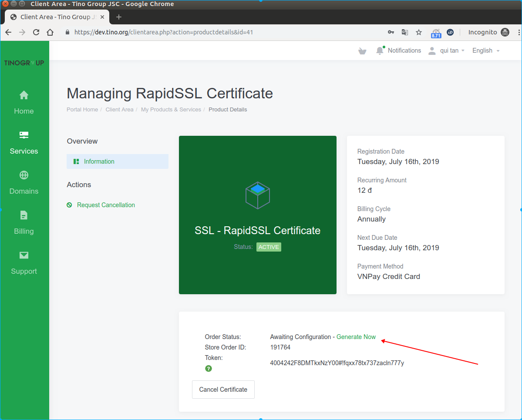
Task: Open Services via the server icon
Action: point(24,135)
